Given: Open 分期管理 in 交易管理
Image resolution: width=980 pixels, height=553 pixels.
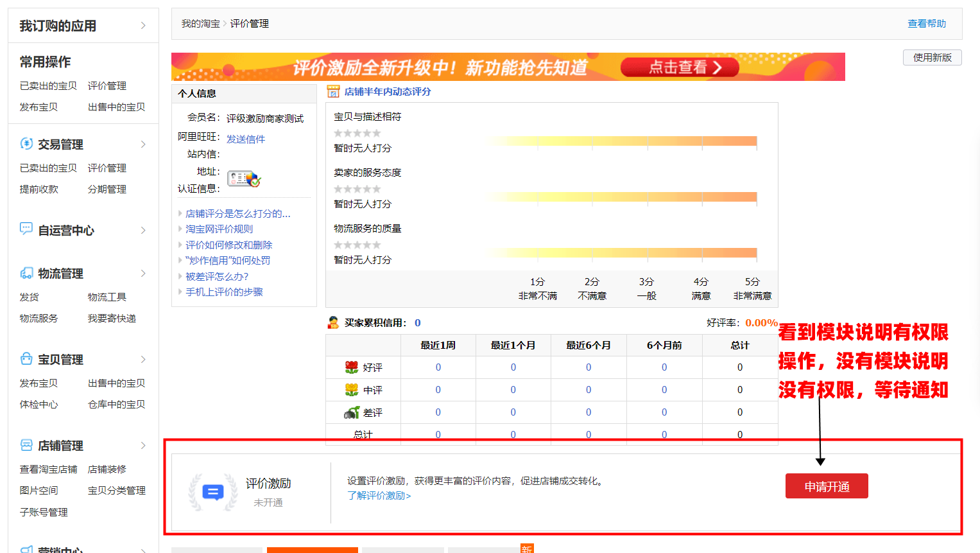Looking at the screenshot, I should 107,189.
